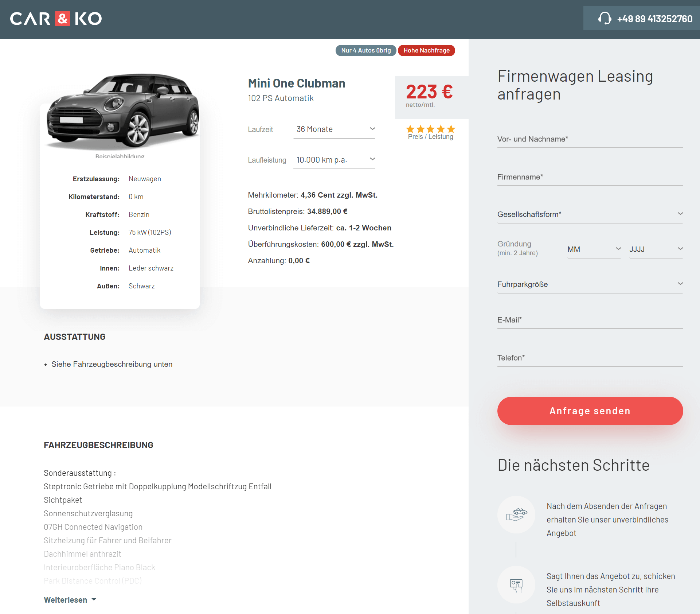Click the AUSSTATTUNG heading
This screenshot has height=614, width=700.
point(75,337)
